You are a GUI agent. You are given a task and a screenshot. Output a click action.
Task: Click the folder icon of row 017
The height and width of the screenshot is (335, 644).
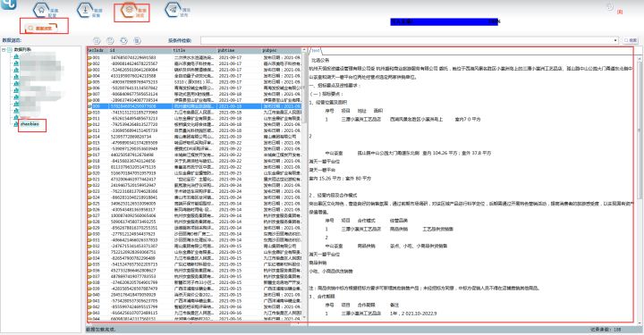pyautogui.click(x=89, y=155)
